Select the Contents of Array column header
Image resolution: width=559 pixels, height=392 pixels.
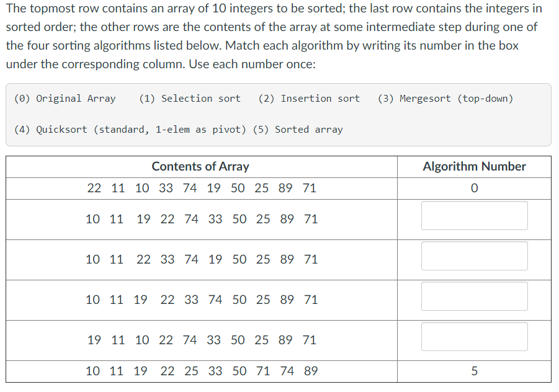pyautogui.click(x=200, y=167)
